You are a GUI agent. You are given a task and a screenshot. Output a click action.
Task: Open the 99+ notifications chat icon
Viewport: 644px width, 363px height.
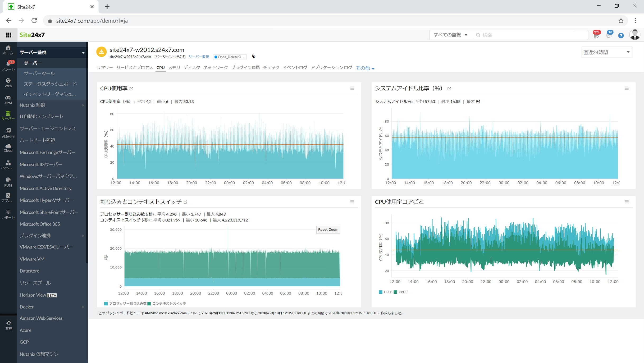[596, 35]
